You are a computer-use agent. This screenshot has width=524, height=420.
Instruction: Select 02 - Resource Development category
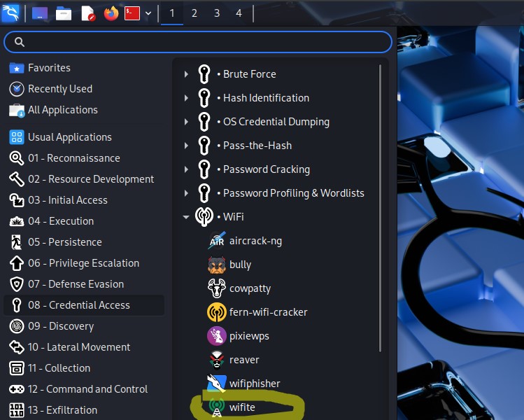(83, 179)
